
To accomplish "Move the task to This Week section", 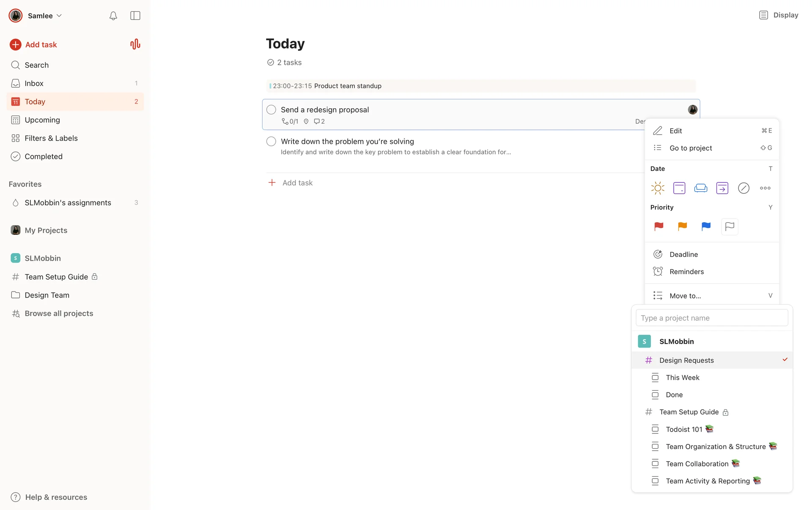I will click(x=682, y=378).
